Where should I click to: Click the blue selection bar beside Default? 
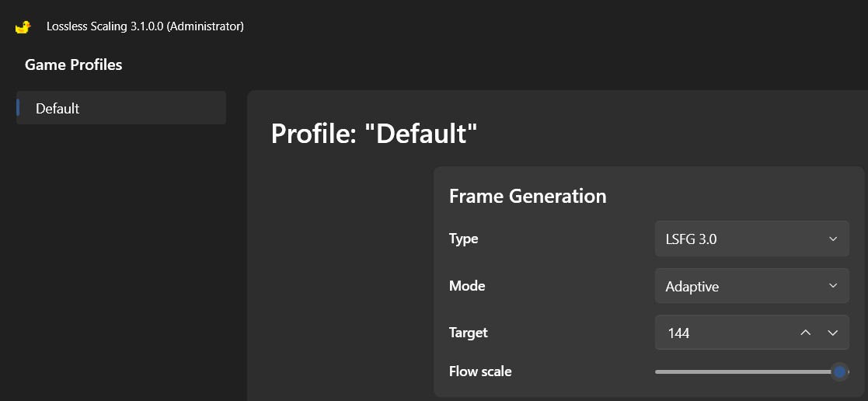pos(19,107)
